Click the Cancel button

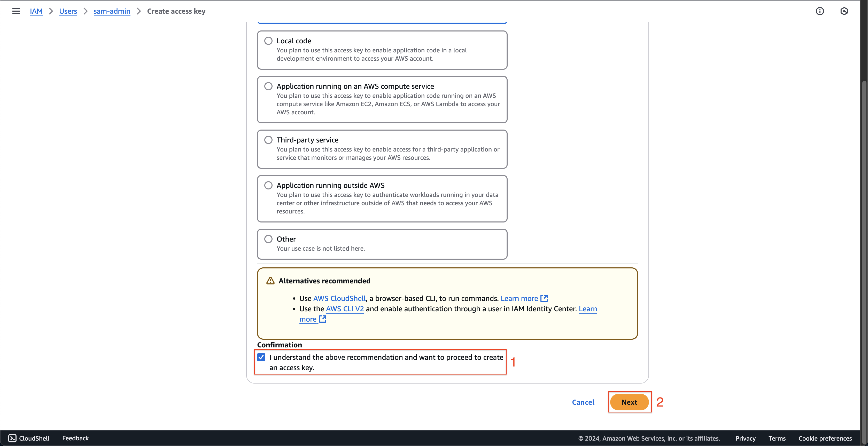pos(583,402)
